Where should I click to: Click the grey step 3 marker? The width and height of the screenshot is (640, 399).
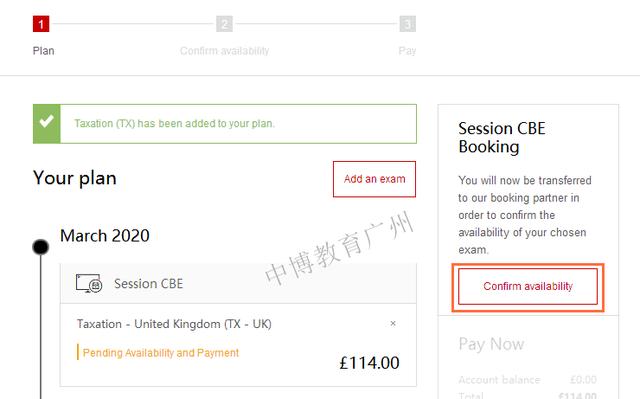(x=407, y=24)
